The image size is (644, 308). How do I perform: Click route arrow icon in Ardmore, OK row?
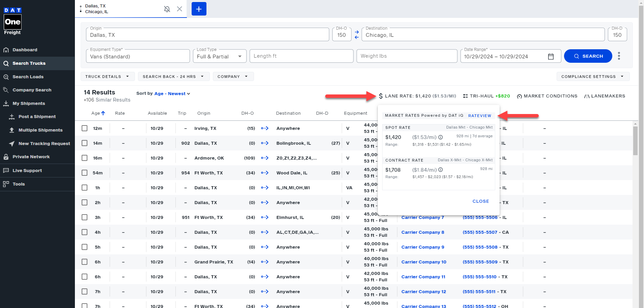[x=265, y=158]
